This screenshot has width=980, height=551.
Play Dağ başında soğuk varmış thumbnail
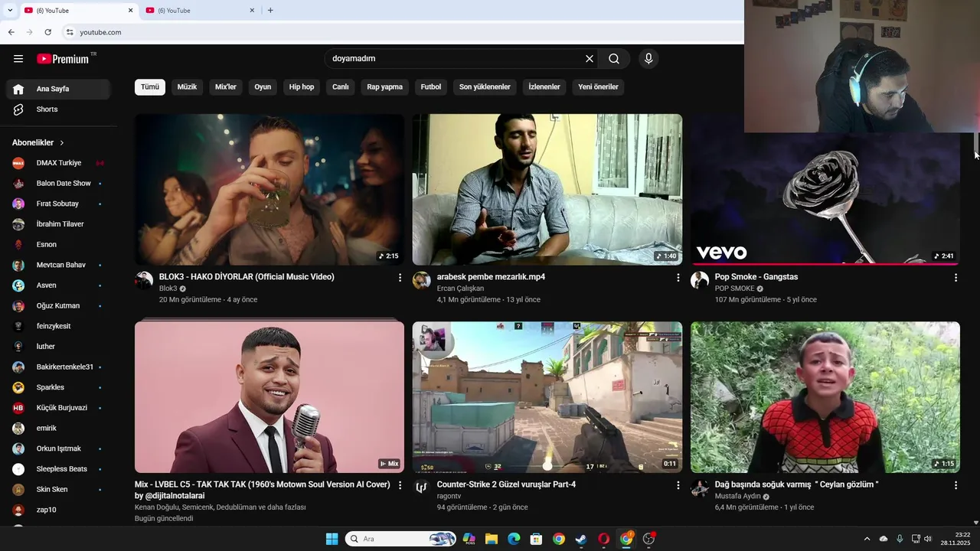[825, 397]
